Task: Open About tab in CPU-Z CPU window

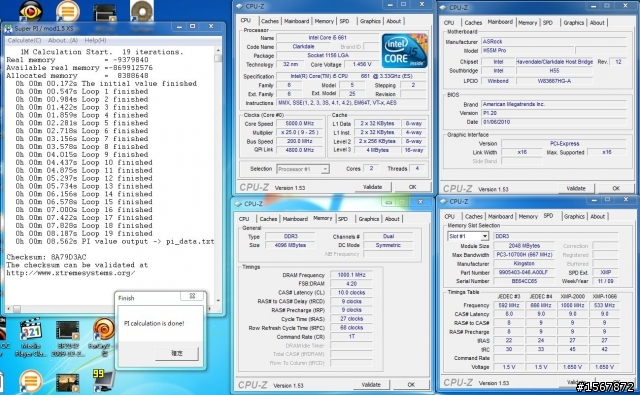Action: (x=393, y=21)
